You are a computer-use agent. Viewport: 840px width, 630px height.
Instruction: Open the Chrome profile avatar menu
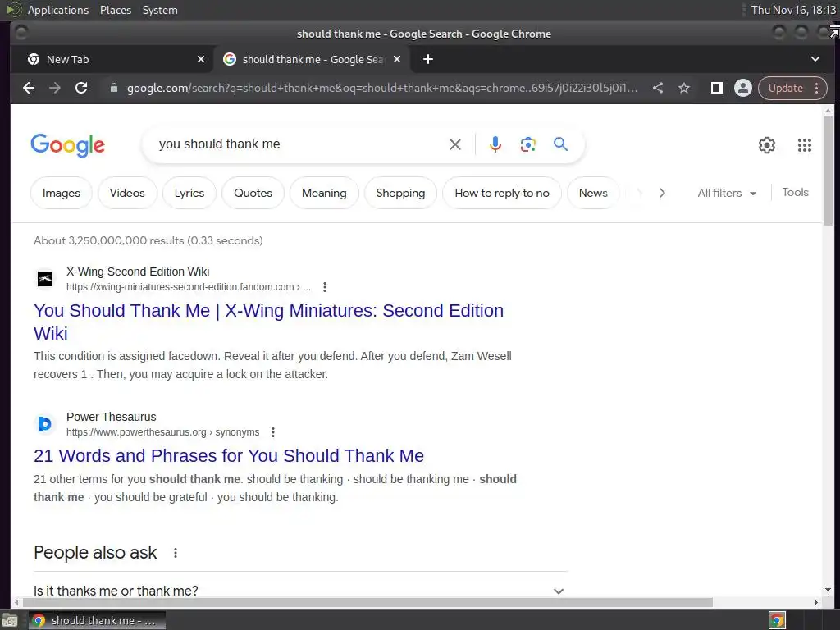pyautogui.click(x=743, y=88)
